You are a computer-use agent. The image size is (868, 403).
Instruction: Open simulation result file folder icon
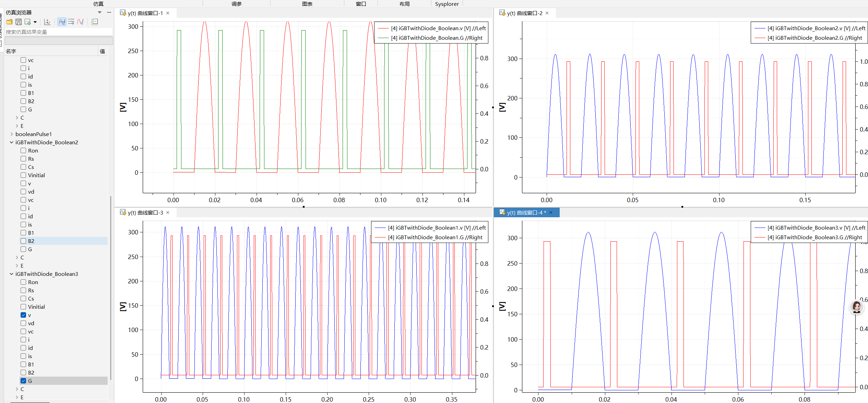pyautogui.click(x=9, y=22)
